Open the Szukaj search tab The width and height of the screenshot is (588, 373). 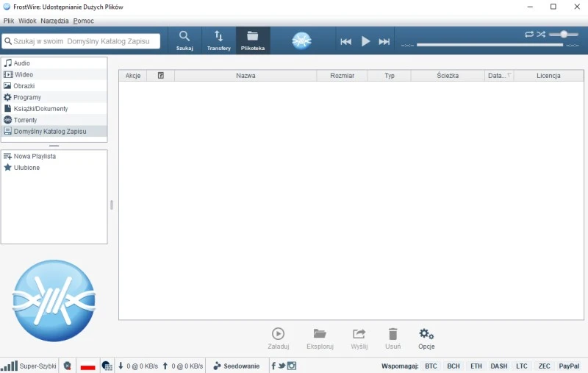(x=184, y=40)
